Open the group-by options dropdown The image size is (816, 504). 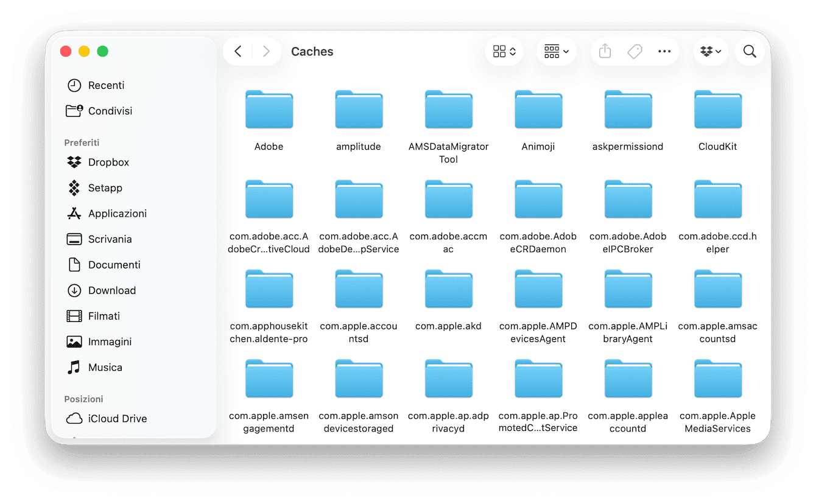(x=557, y=52)
